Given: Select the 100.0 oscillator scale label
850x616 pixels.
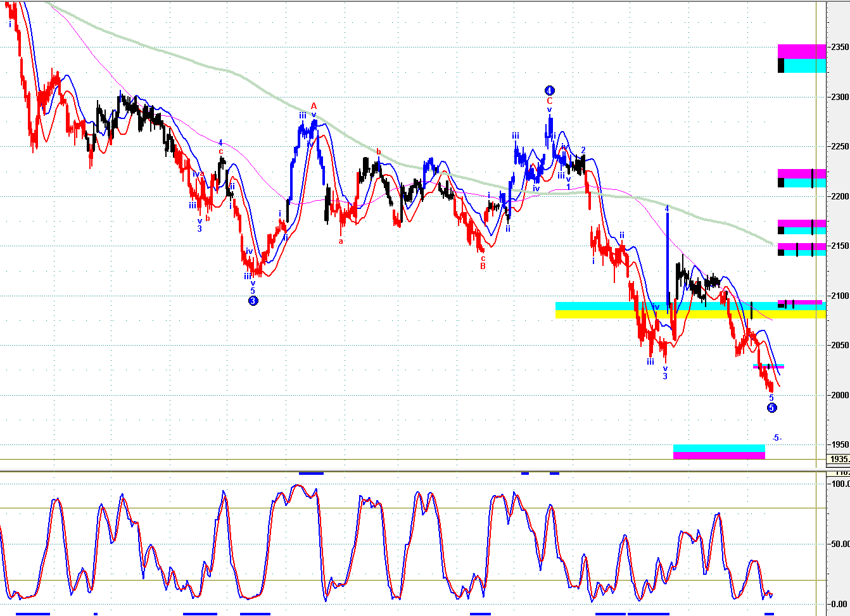Looking at the screenshot, I should pos(840,484).
